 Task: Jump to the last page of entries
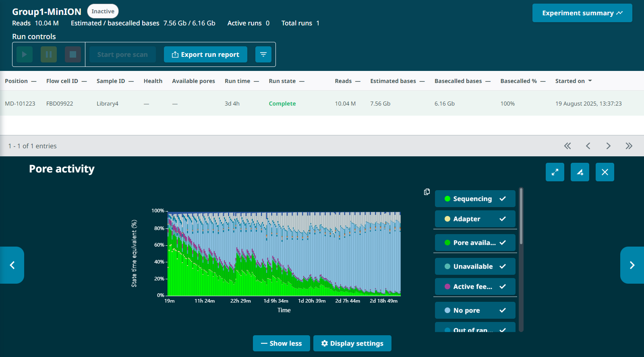pyautogui.click(x=629, y=146)
